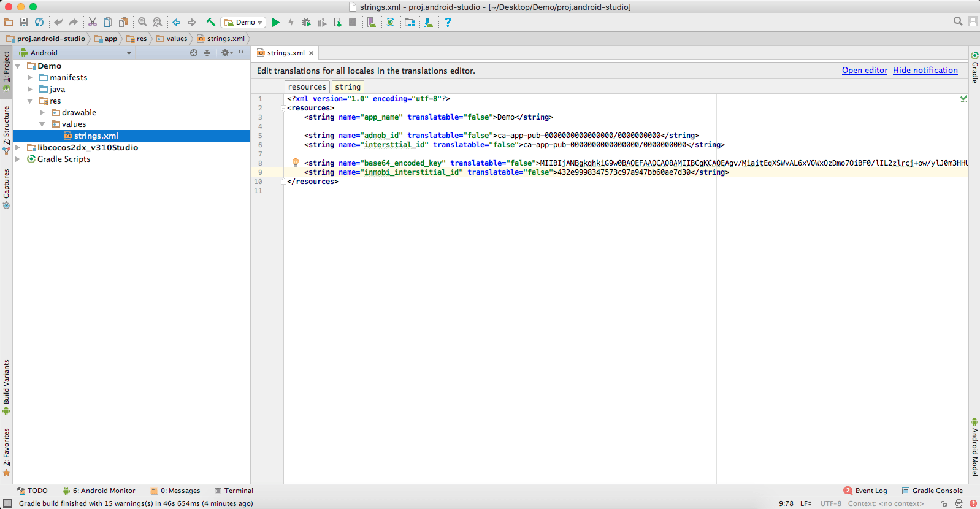The image size is (980, 509).
Task: Click the Save All floppy disk icon
Action: [24, 22]
